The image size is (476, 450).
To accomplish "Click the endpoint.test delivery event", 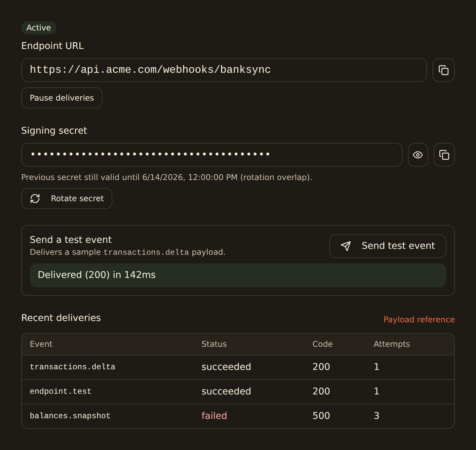I will (x=60, y=391).
